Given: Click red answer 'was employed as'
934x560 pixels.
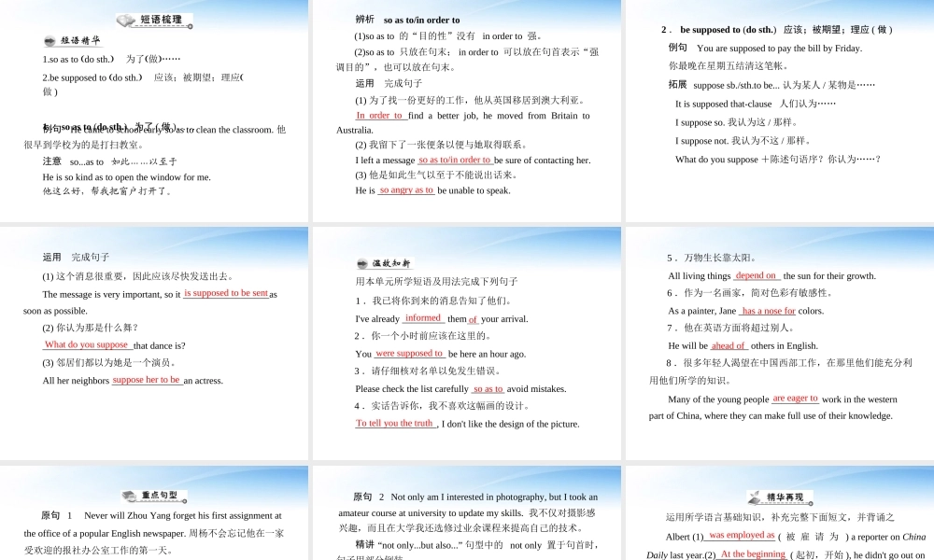Looking at the screenshot, I should pyautogui.click(x=742, y=536).
